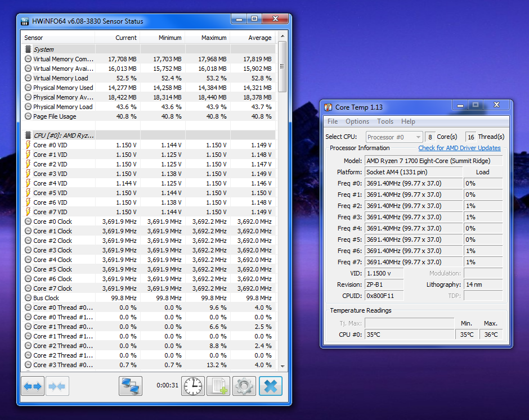Close sensors with the blue X button
This screenshot has width=529, height=420.
tap(271, 386)
